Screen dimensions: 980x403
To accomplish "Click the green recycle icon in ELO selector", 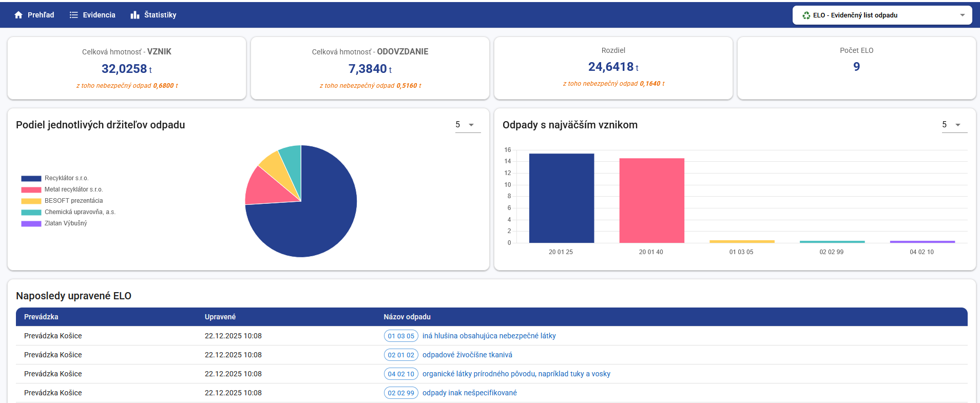I will pos(806,15).
